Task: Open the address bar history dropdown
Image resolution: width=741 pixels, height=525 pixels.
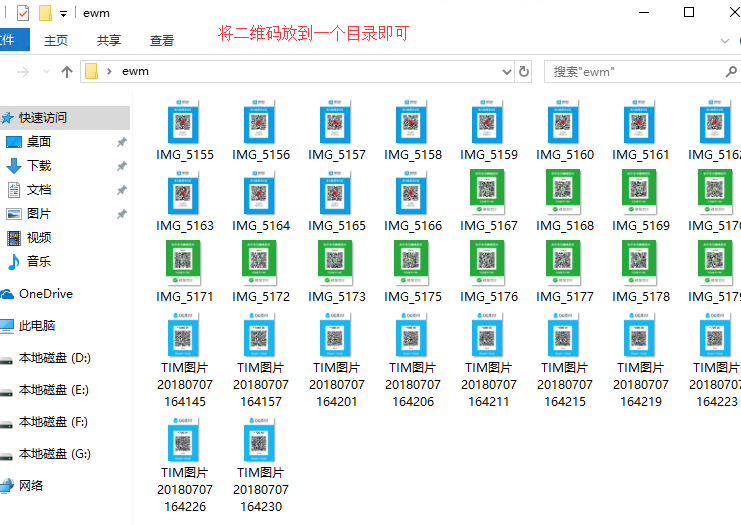Action: point(506,72)
